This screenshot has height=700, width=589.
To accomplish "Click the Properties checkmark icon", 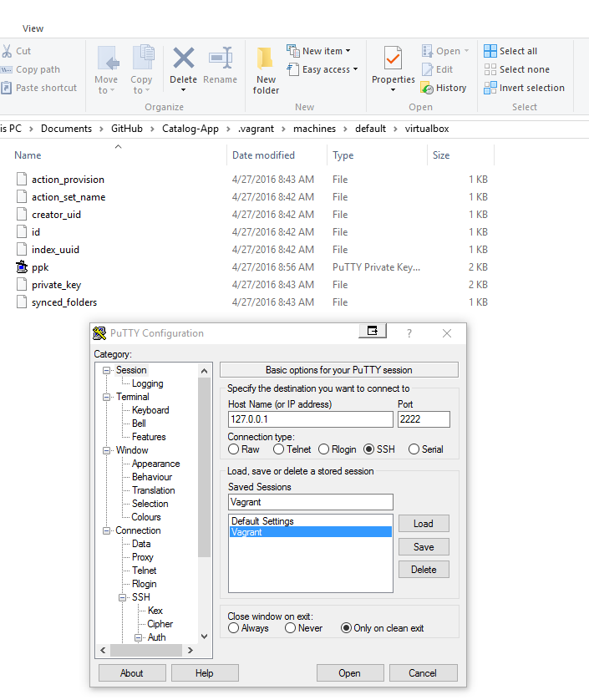I will (x=393, y=58).
